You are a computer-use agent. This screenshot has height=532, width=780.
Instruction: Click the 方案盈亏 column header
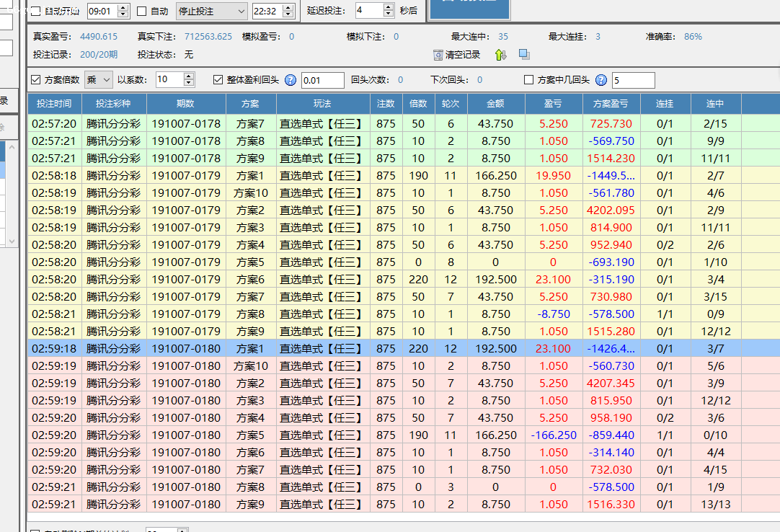[x=611, y=104]
